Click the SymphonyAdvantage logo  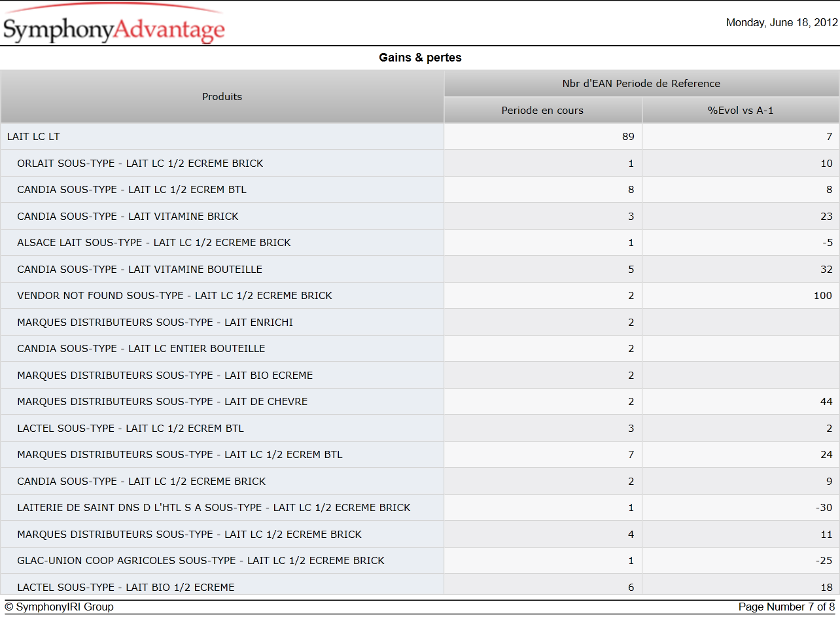click(114, 24)
